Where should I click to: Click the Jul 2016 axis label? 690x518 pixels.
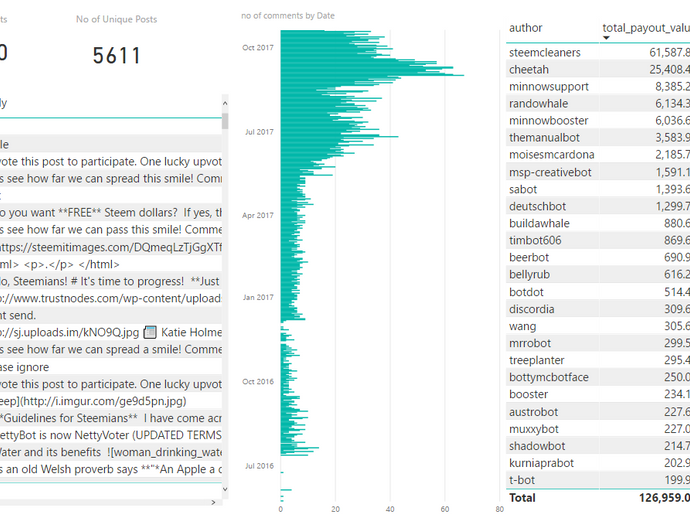(x=259, y=466)
